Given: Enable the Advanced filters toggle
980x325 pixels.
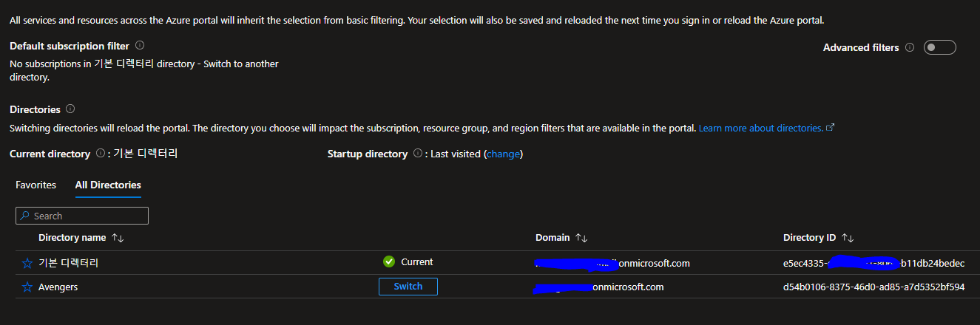Looking at the screenshot, I should click(940, 47).
